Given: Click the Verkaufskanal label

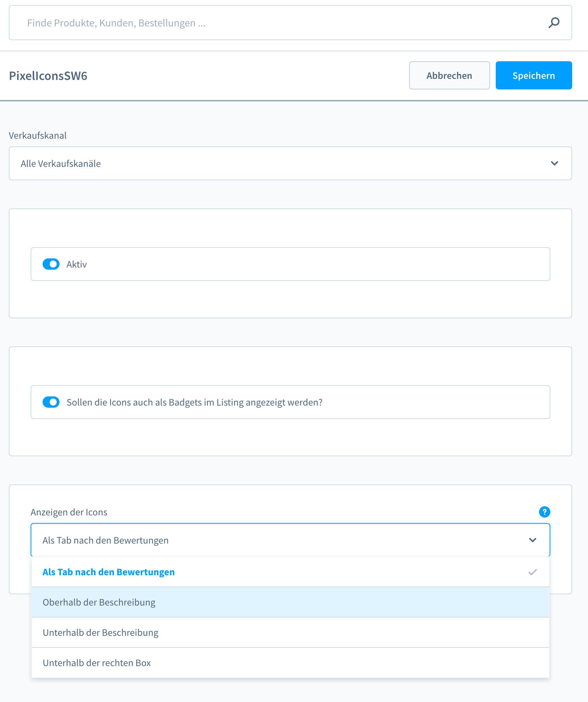Looking at the screenshot, I should (x=38, y=136).
